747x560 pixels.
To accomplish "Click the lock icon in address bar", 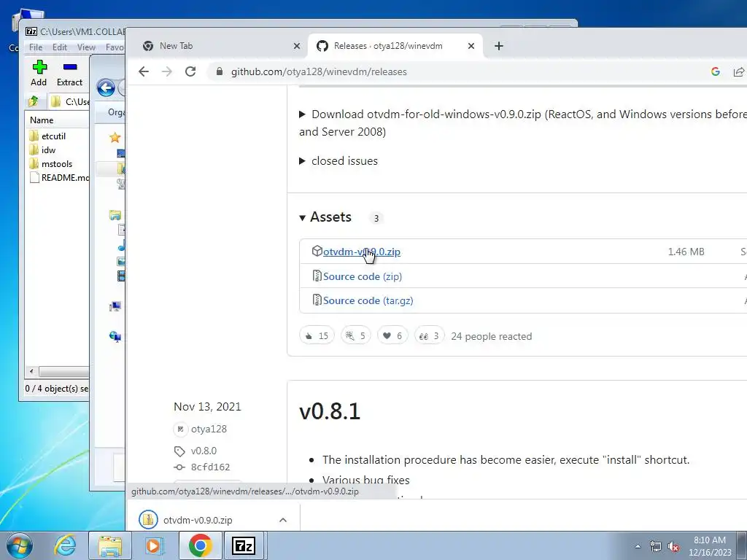I will (x=219, y=72).
